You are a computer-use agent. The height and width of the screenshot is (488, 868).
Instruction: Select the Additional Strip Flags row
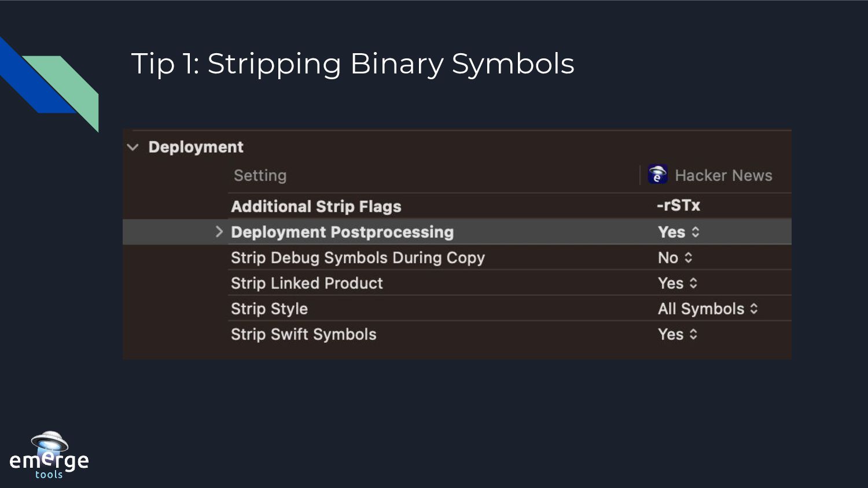pos(316,206)
